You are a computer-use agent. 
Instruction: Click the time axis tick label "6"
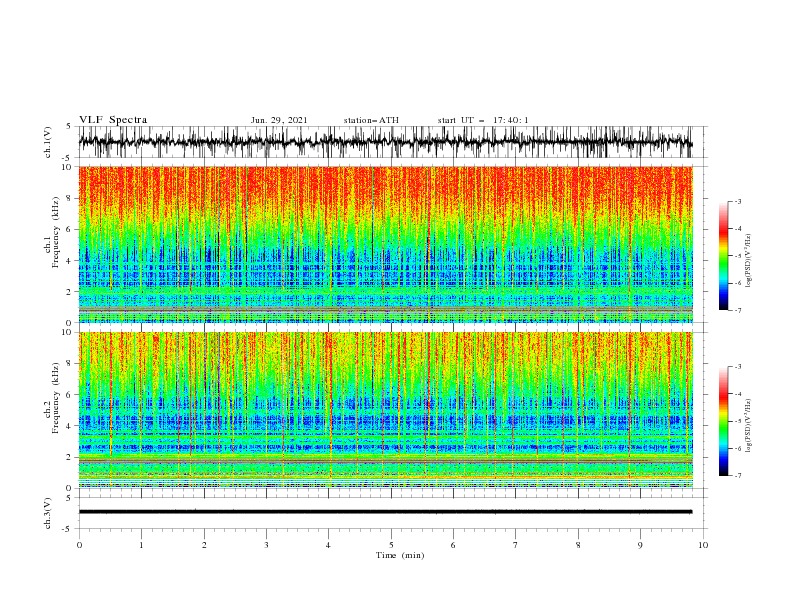coord(453,545)
